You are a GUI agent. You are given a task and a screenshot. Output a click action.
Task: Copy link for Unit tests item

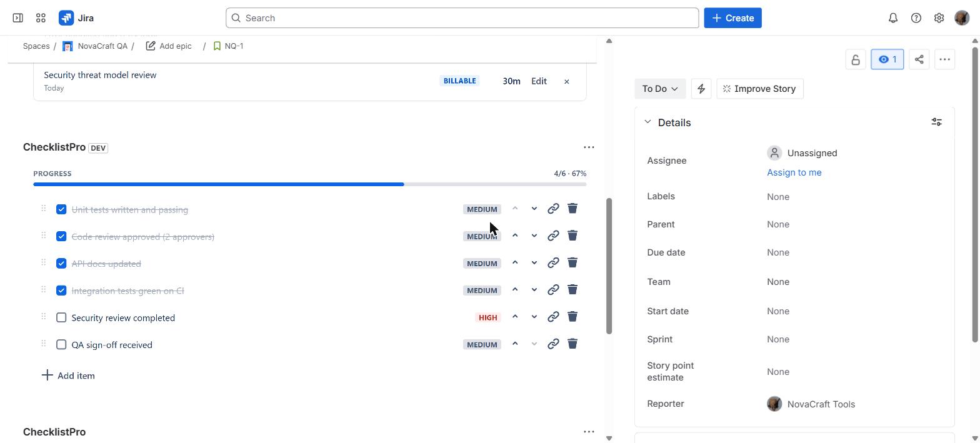coord(553,209)
